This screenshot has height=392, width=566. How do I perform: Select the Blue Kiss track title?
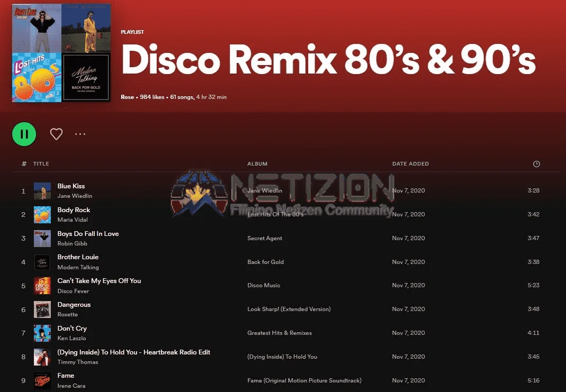pyautogui.click(x=71, y=186)
